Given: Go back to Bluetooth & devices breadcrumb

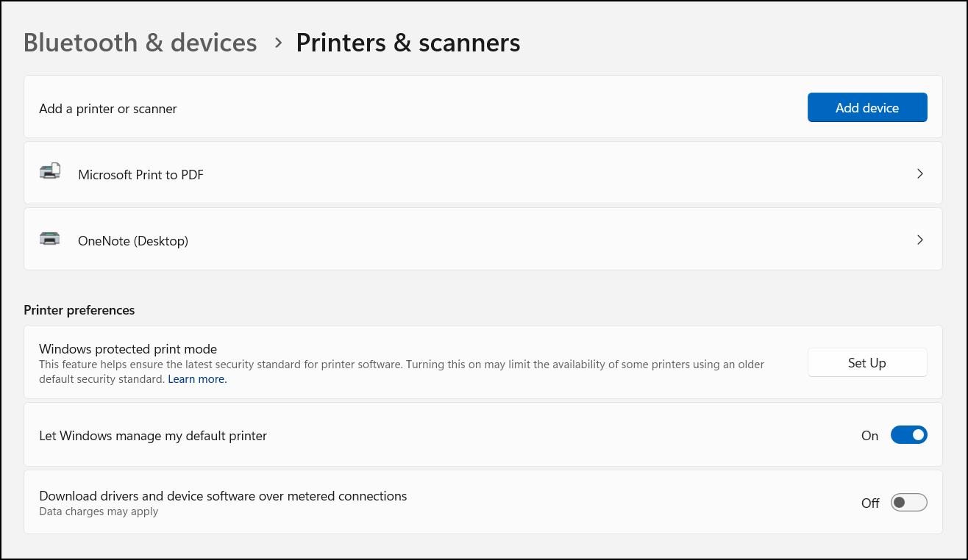Looking at the screenshot, I should [x=140, y=43].
